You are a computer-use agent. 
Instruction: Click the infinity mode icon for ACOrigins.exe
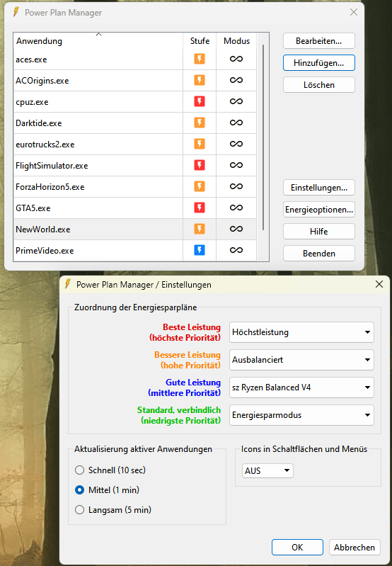tap(236, 80)
